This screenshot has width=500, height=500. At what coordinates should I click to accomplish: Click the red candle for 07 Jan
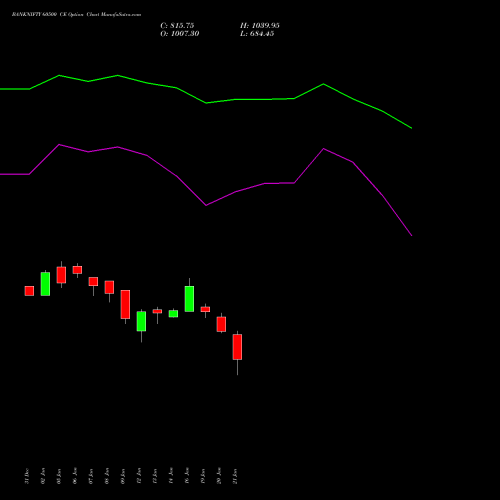click(93, 281)
